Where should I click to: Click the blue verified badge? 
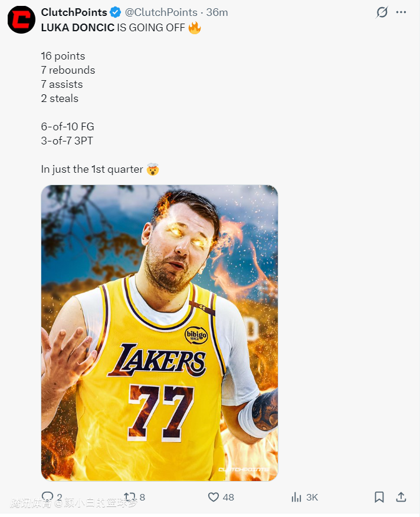click(x=115, y=12)
